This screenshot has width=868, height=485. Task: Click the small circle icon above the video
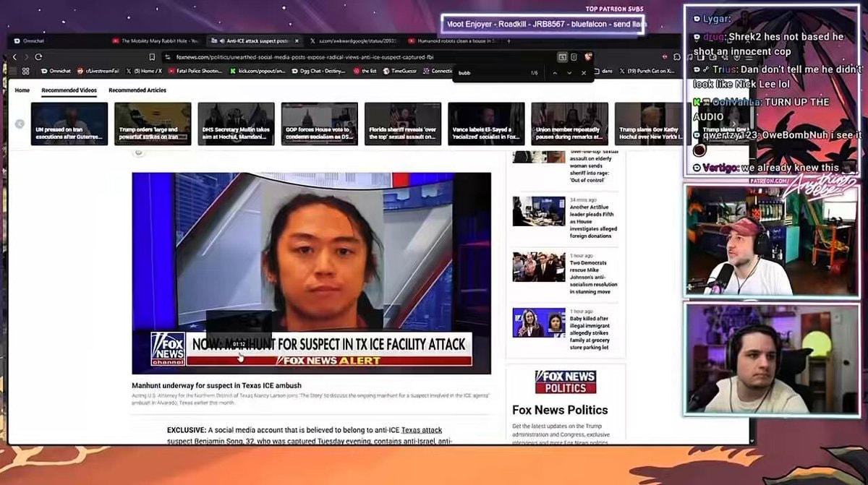point(139,153)
